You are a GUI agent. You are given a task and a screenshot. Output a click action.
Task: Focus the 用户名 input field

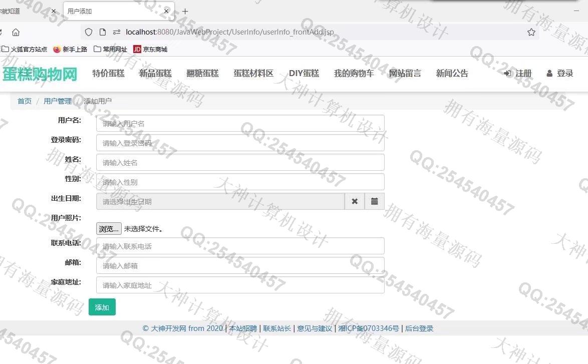coord(240,123)
